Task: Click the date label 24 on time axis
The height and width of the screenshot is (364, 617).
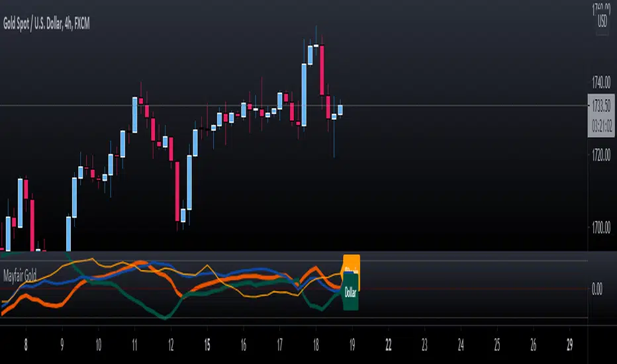Action: coord(461,345)
